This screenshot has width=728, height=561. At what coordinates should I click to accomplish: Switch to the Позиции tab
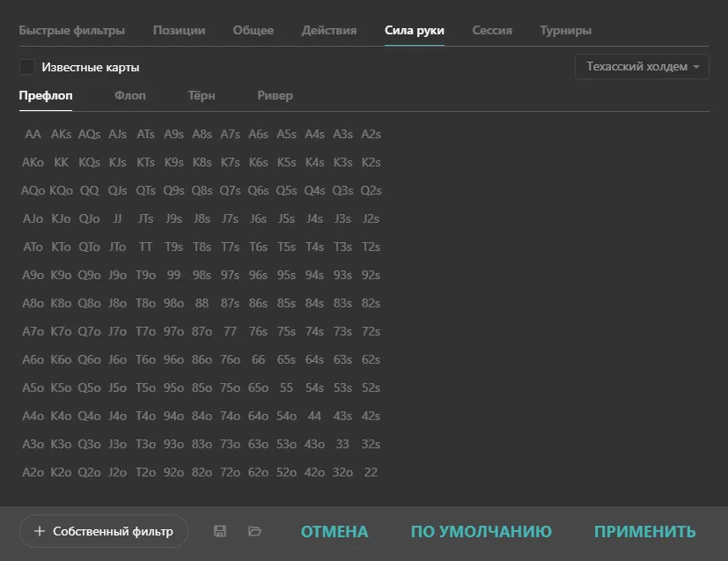pos(179,30)
